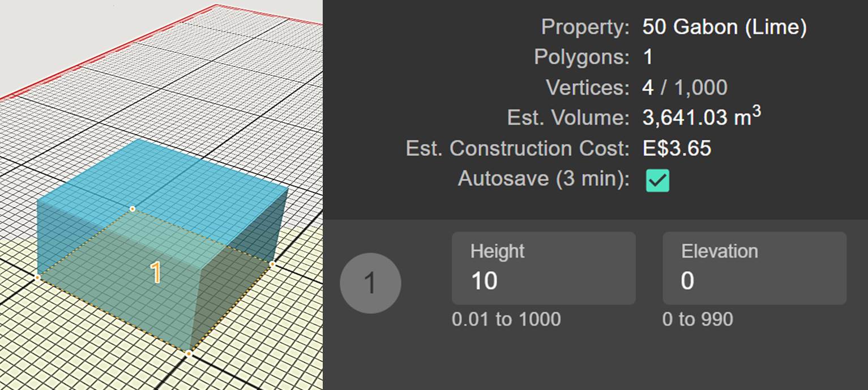Screen dimensions: 868x390
Task: Click the orange 1 label on the polygon
Action: coord(156,273)
